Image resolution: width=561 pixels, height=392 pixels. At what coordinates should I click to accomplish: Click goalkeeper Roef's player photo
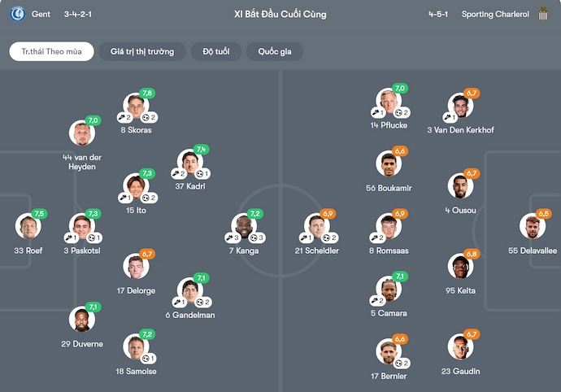coord(28,226)
